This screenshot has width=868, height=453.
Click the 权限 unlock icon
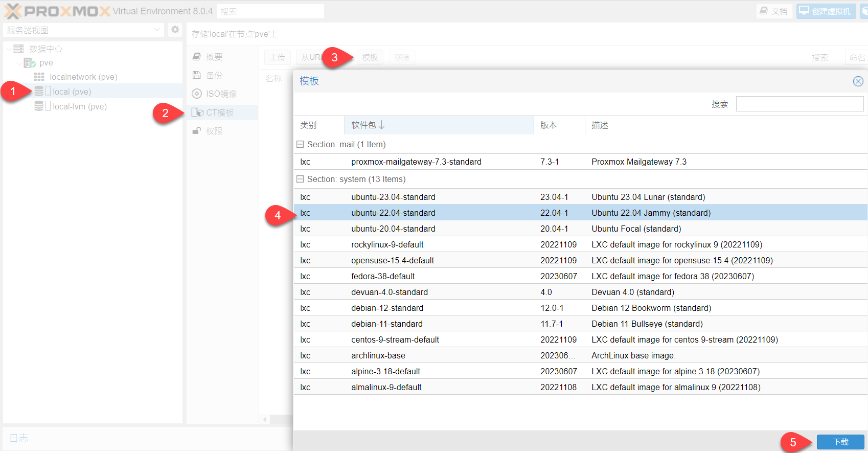pos(197,131)
